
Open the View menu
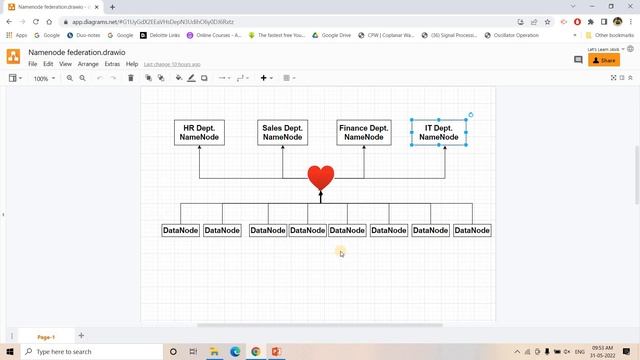[x=65, y=64]
